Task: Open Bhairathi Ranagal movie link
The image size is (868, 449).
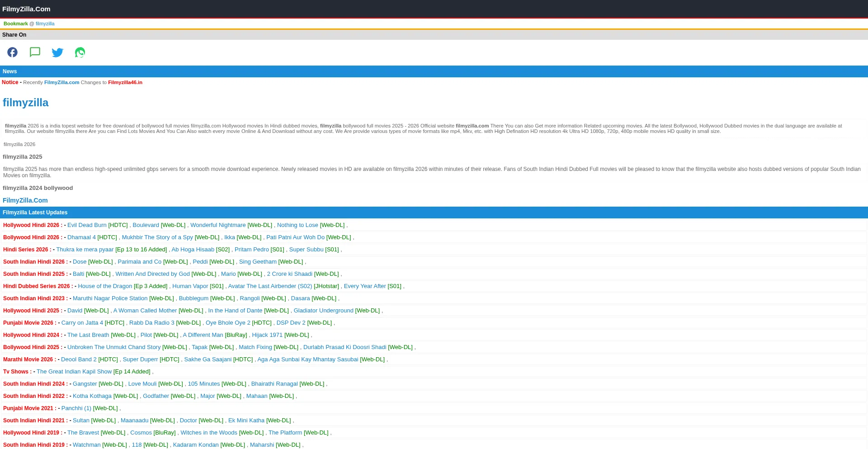Action: point(274,384)
